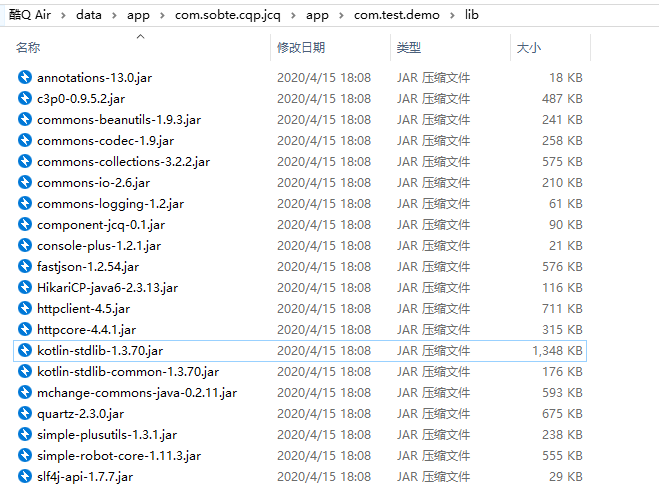Image resolution: width=659 pixels, height=502 pixels.
Task: Click the 1,348 KB size value
Action: 558,351
